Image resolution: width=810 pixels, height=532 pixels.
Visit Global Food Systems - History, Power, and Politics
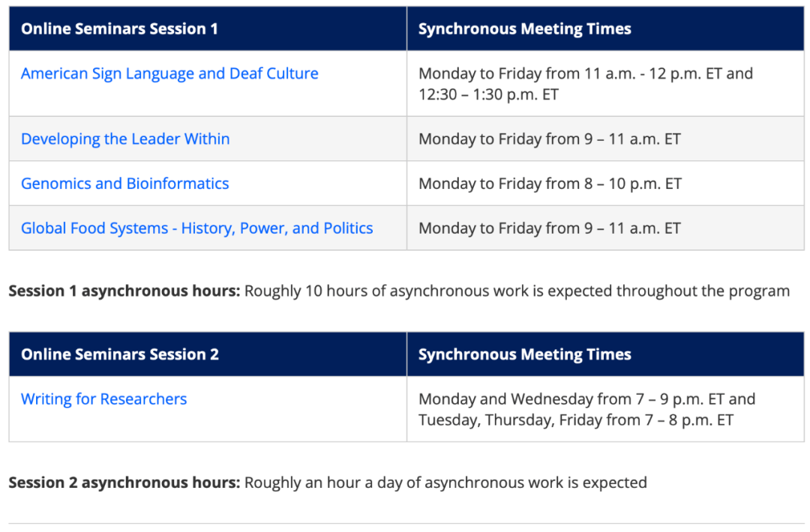pyautogui.click(x=196, y=229)
